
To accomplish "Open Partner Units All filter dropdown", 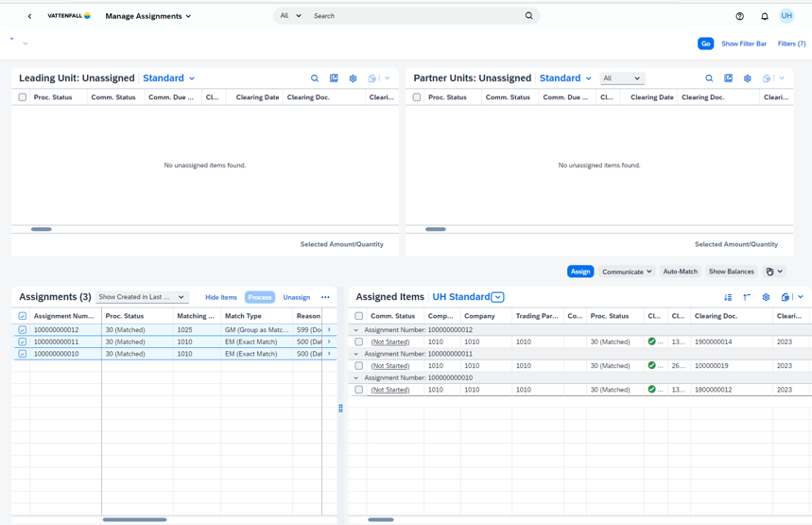I will 622,79.
